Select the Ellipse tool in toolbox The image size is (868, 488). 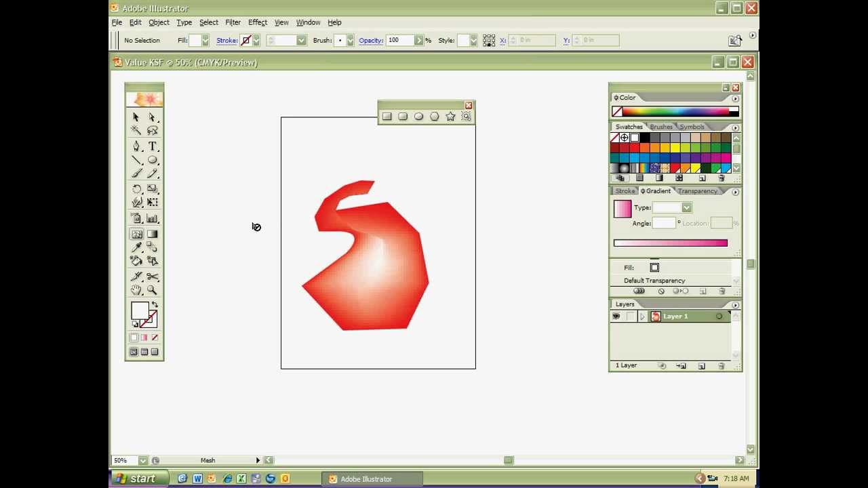[x=152, y=160]
